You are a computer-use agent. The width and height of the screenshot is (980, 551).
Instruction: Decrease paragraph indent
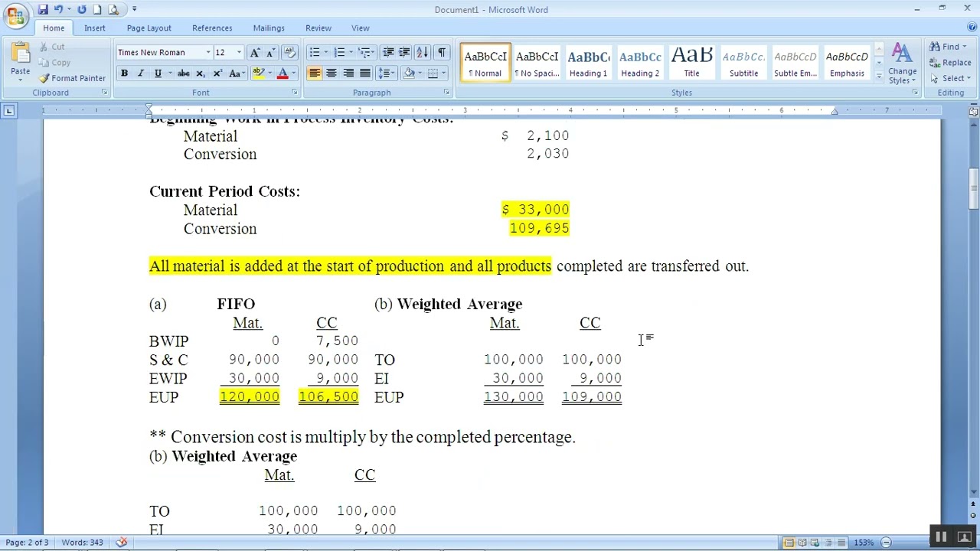[388, 52]
